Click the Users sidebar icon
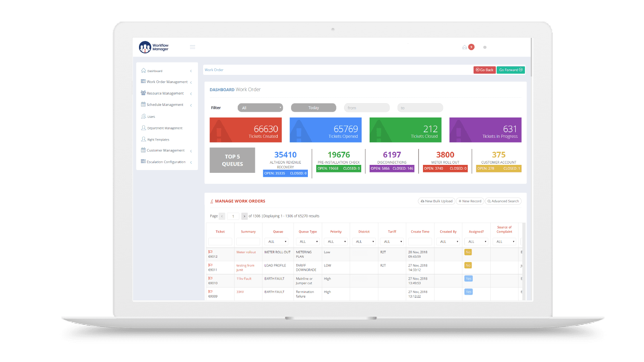This screenshot has height=362, width=644. (x=143, y=116)
